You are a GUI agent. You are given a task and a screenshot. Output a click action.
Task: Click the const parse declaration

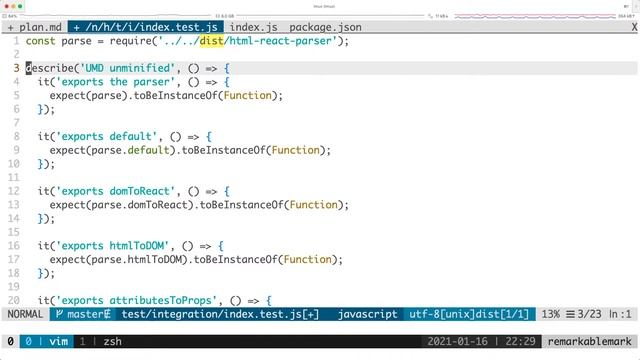(59, 41)
